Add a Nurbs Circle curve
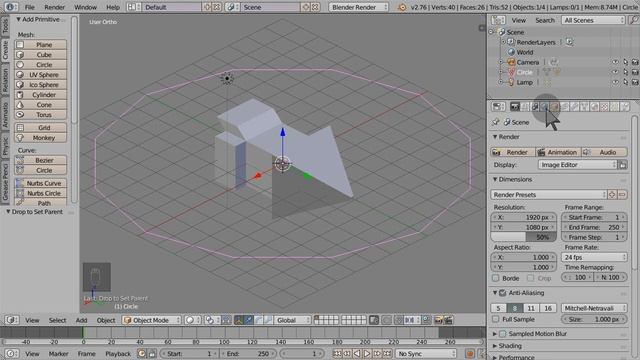Screen dimensions: 640x360 point(40,193)
